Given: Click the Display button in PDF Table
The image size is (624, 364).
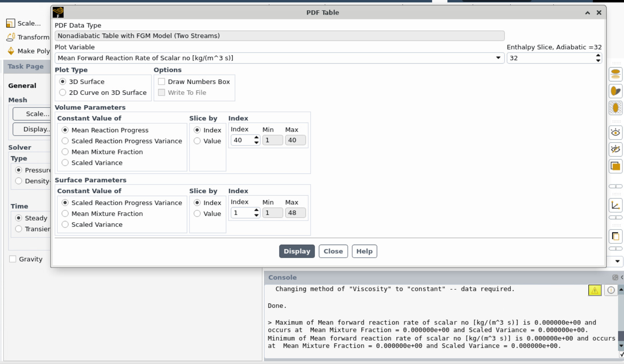Looking at the screenshot, I should coord(297,251).
